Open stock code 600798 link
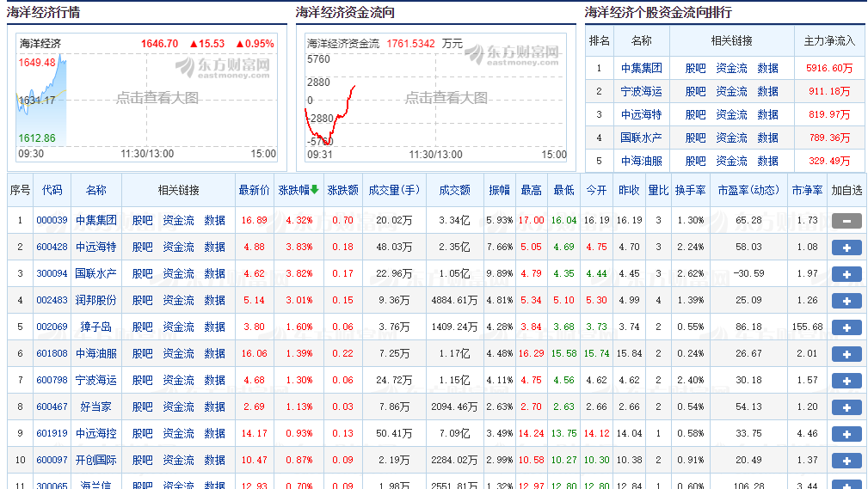The width and height of the screenshot is (868, 489). (x=52, y=380)
